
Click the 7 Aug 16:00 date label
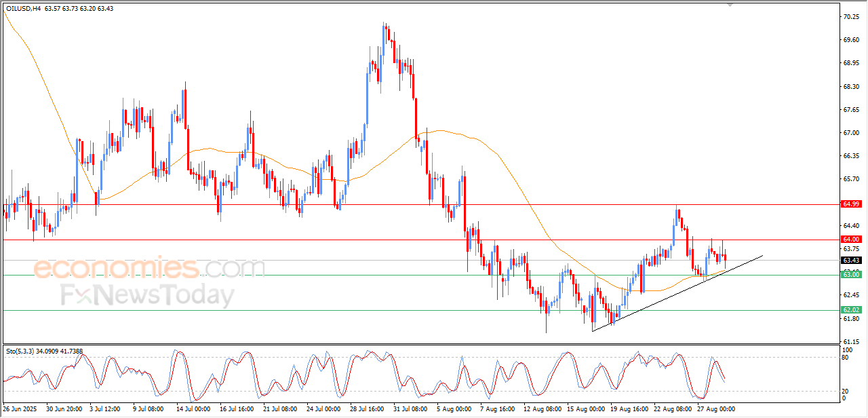pos(496,409)
